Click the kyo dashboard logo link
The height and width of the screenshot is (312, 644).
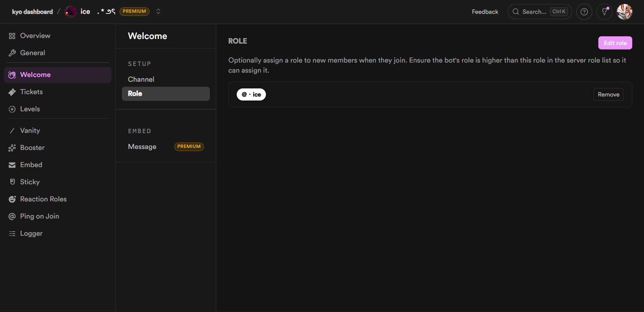point(32,12)
